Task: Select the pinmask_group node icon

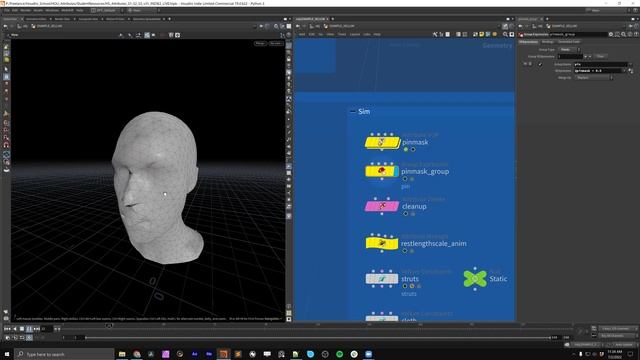Action: tap(382, 171)
